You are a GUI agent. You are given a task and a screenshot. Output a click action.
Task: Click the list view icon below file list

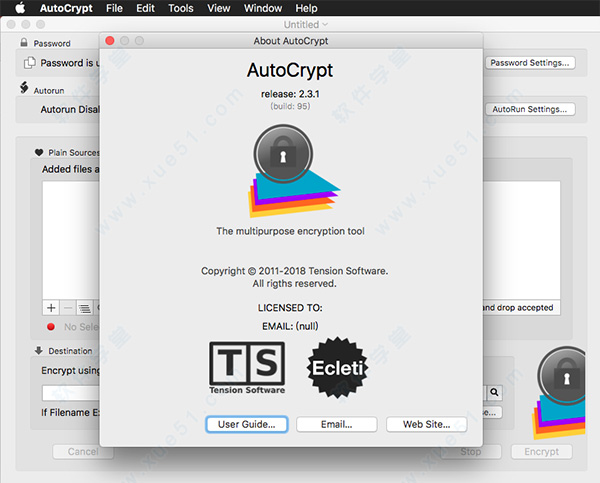click(x=85, y=308)
